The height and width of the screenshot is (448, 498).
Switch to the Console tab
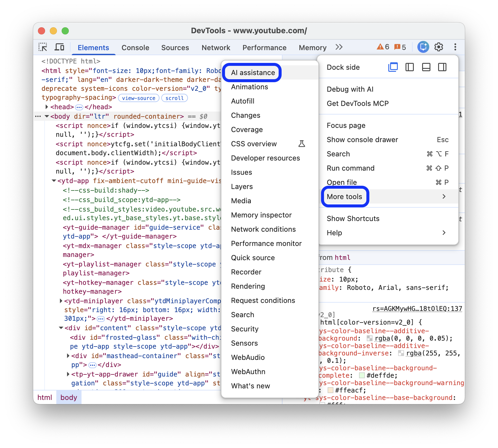[x=135, y=48]
